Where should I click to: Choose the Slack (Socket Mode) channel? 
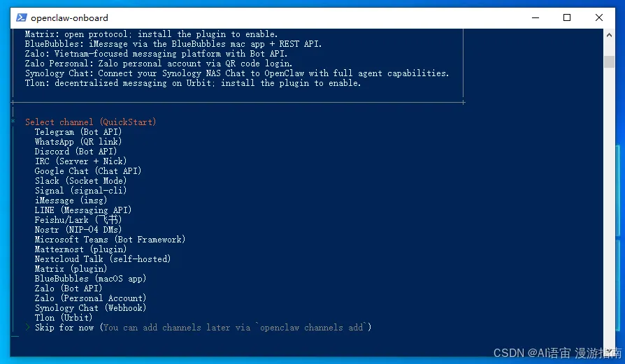[x=80, y=181]
